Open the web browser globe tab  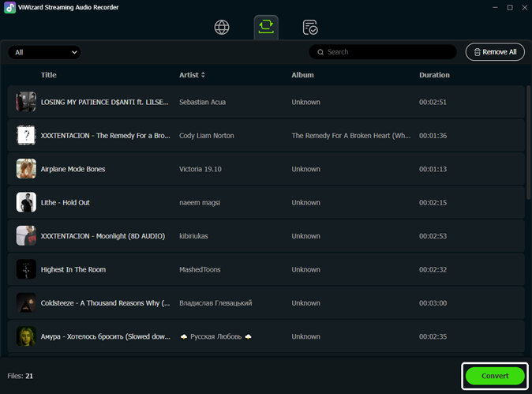point(222,28)
